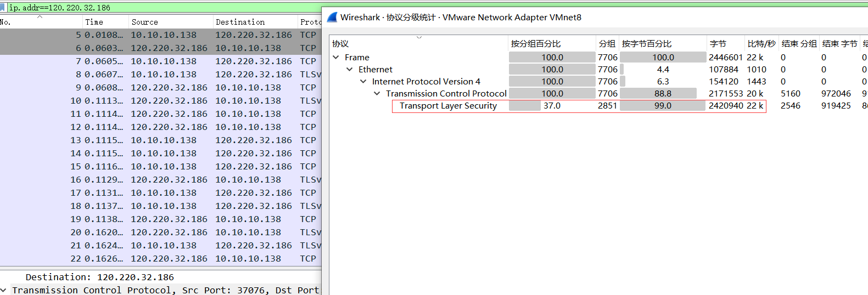Click the 字节 column header

point(718,44)
